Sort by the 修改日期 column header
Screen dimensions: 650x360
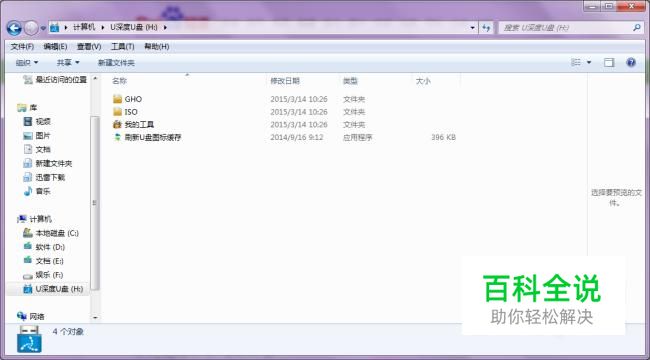[285, 81]
